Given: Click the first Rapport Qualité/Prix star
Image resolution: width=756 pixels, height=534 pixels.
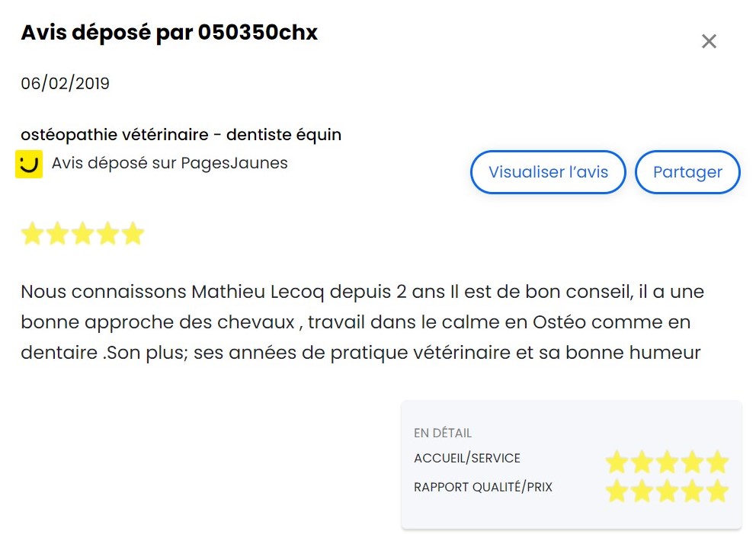Looking at the screenshot, I should pyautogui.click(x=617, y=491).
